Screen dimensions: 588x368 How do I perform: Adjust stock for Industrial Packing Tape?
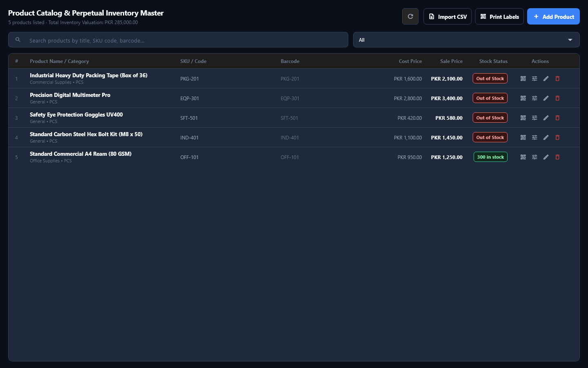535,79
